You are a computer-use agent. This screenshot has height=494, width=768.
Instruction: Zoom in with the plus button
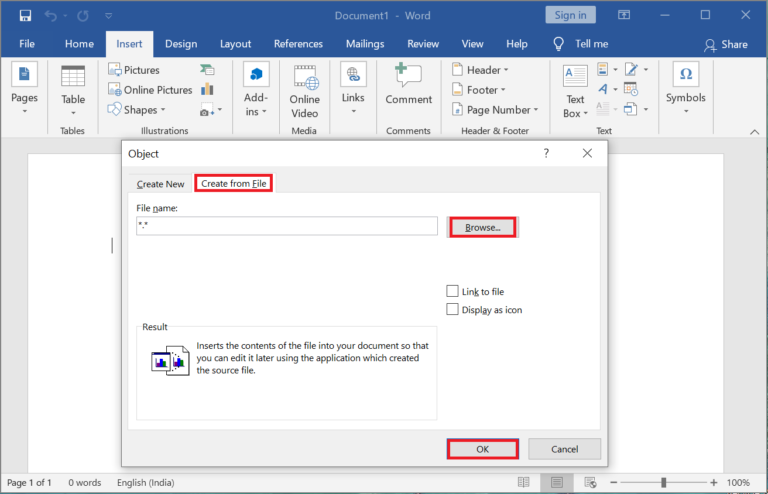point(714,483)
